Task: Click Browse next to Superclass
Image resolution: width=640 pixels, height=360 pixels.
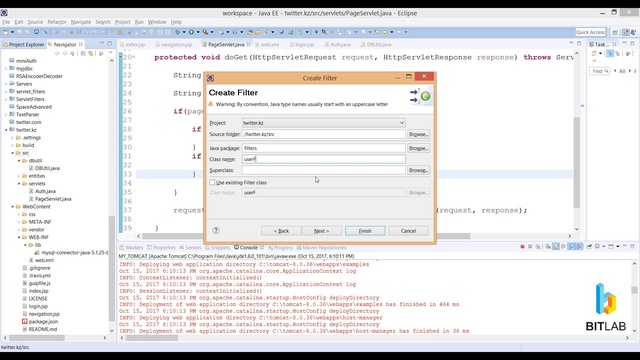Action: coord(418,170)
